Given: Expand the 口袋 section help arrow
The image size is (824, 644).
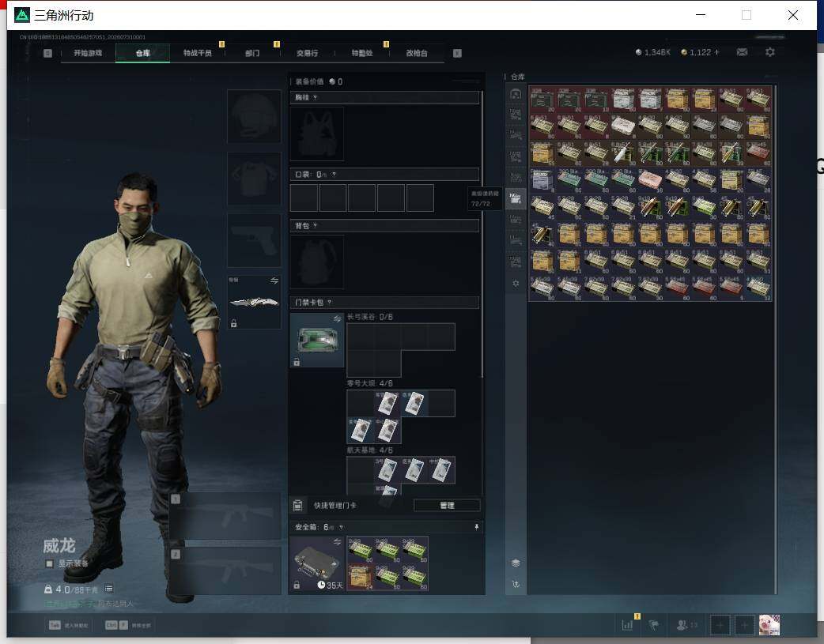Looking at the screenshot, I should pyautogui.click(x=334, y=175).
